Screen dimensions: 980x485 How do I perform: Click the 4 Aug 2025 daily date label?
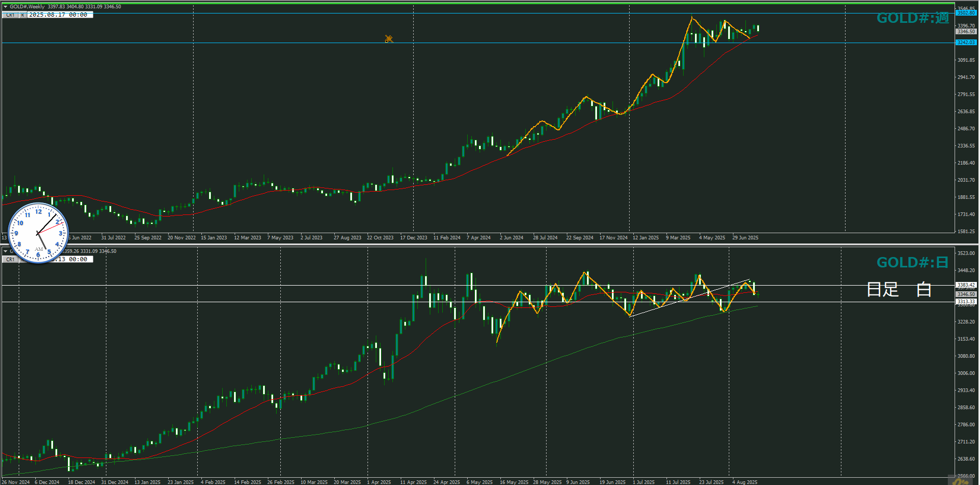(x=744, y=482)
